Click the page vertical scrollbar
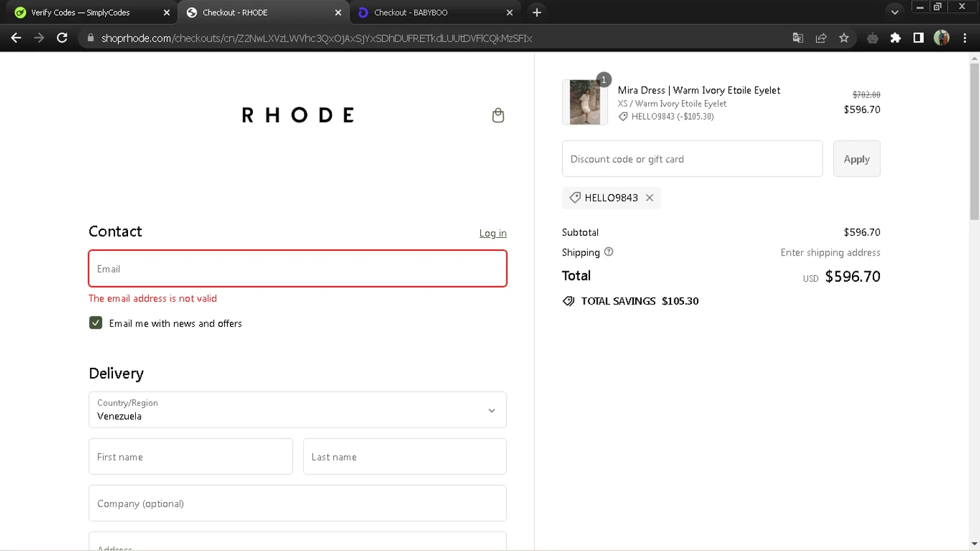Screen dimensions: 980x551 [x=974, y=141]
